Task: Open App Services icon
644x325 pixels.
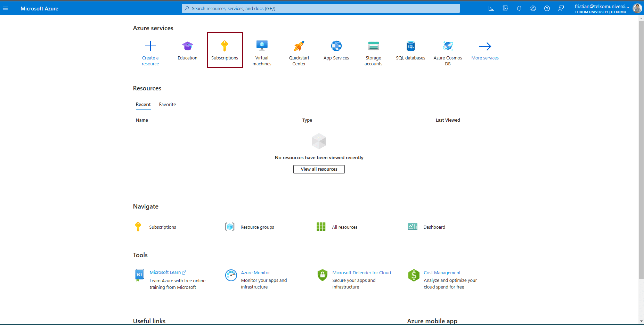Action: click(336, 46)
